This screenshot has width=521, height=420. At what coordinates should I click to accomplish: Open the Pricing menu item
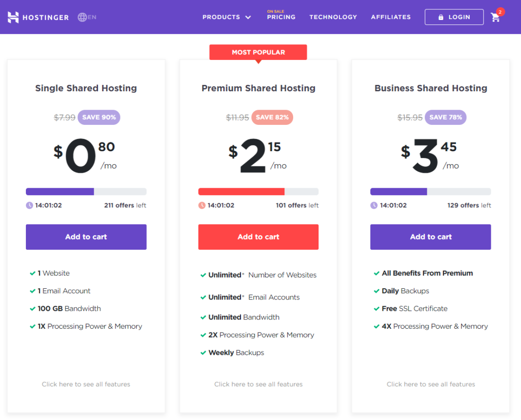(281, 18)
